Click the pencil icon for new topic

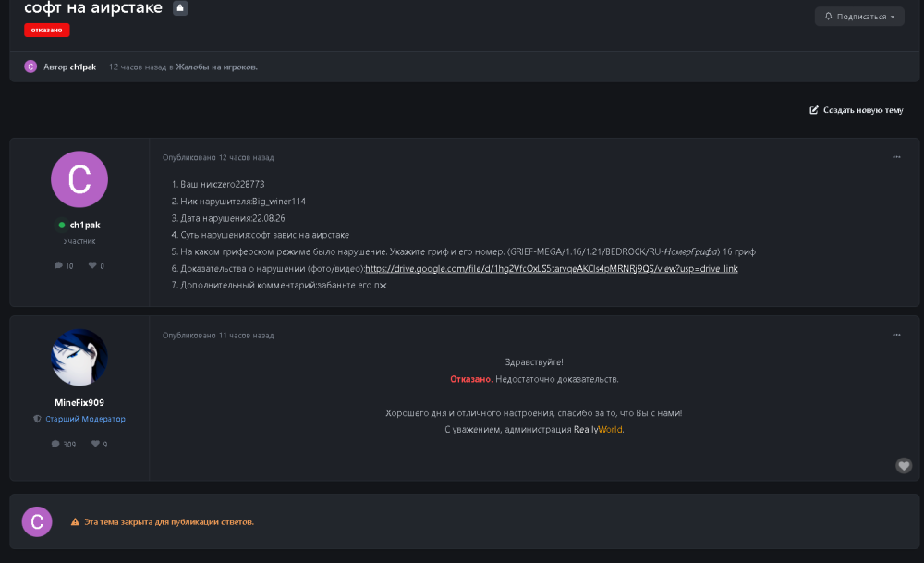pyautogui.click(x=814, y=110)
